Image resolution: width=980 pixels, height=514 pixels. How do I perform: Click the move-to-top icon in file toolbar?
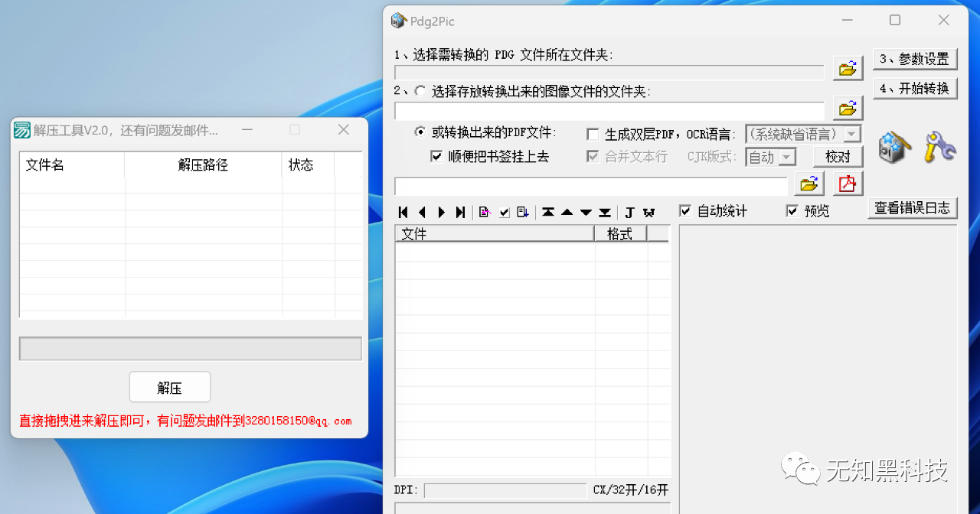(x=548, y=213)
